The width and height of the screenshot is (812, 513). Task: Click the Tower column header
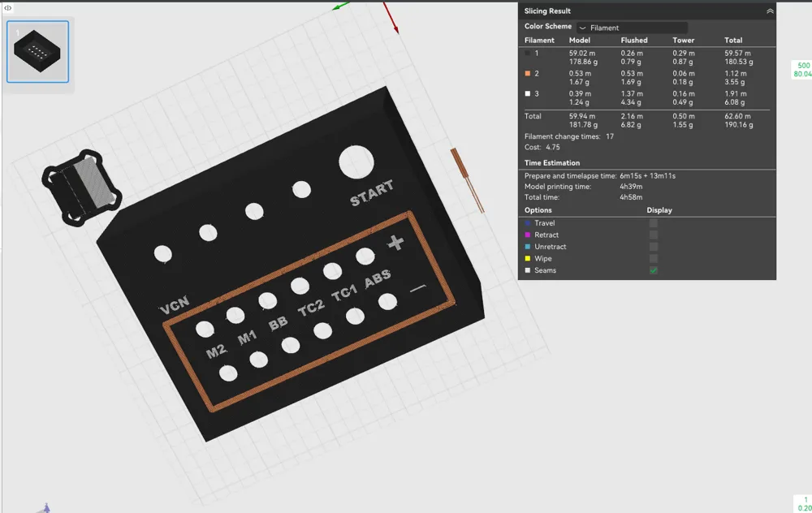click(x=684, y=41)
